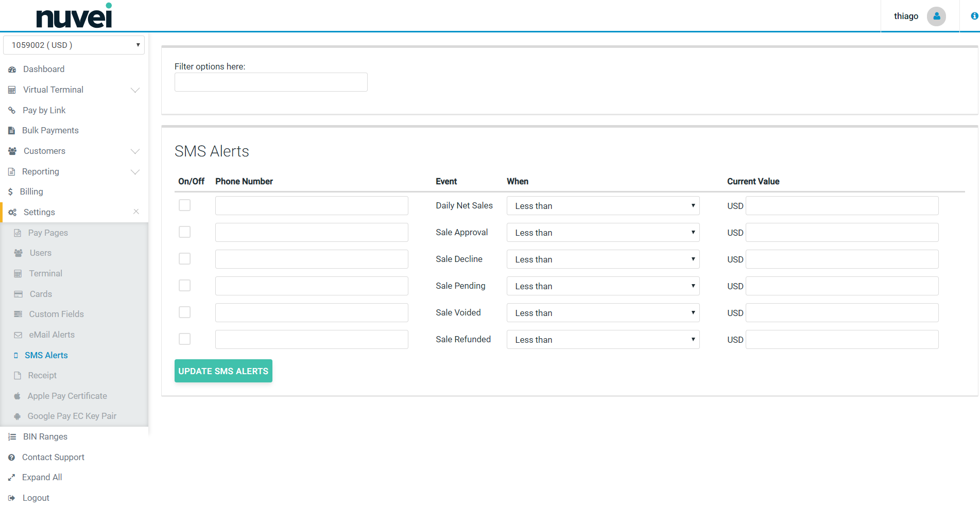Image resolution: width=980 pixels, height=508 pixels.
Task: Click the Contact Support question mark icon
Action: click(x=12, y=458)
